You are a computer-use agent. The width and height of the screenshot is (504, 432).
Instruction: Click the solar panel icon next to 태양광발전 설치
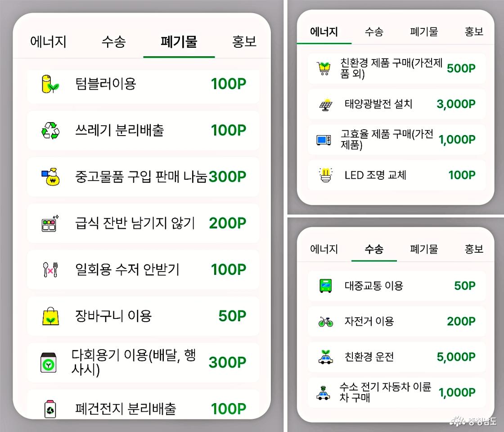point(326,104)
